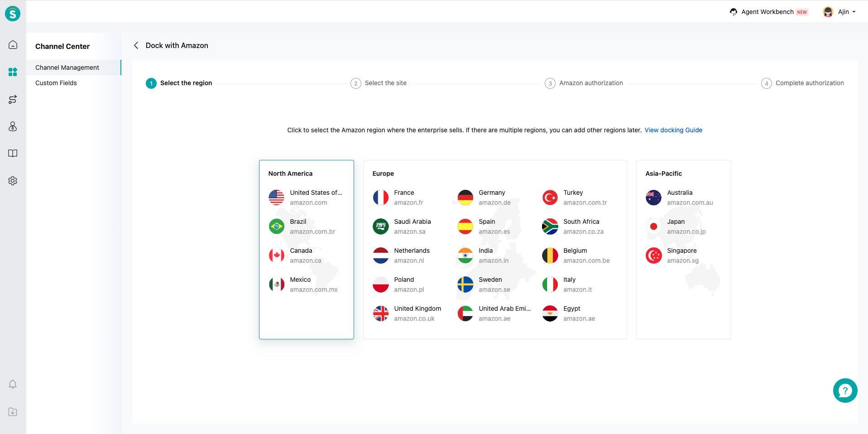Click the United States flag icon
868x434 pixels.
(x=277, y=198)
